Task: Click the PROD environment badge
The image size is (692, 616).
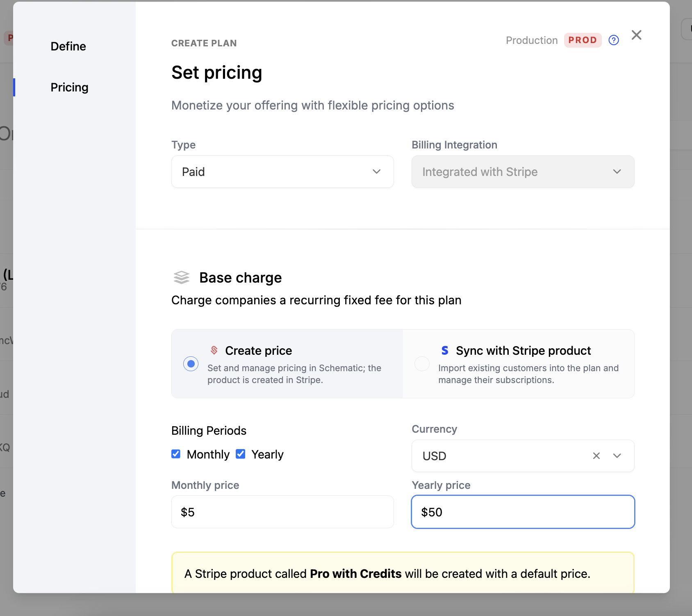Action: 583,40
